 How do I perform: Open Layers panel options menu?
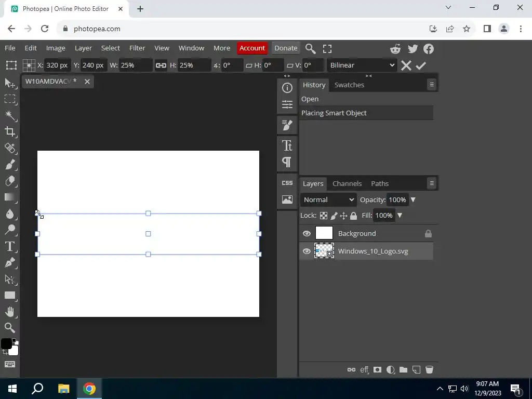(432, 183)
